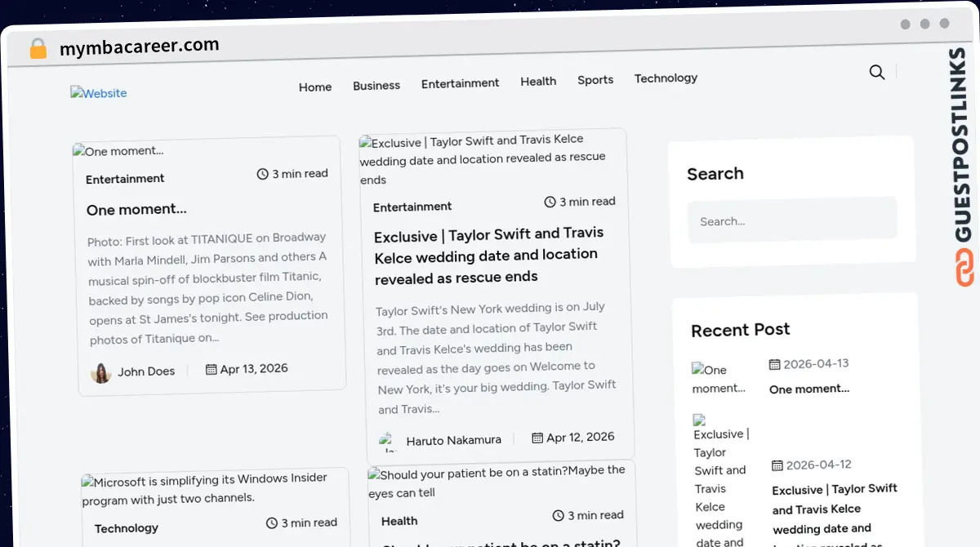The image size is (980, 547).
Task: Click the mymbacareer.com address text
Action: pos(140,47)
